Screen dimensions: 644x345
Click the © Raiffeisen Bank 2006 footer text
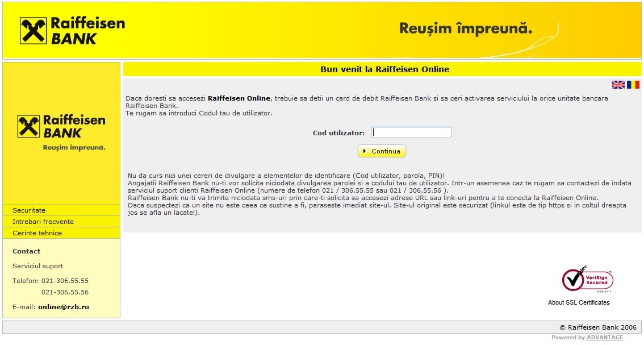[x=598, y=327]
